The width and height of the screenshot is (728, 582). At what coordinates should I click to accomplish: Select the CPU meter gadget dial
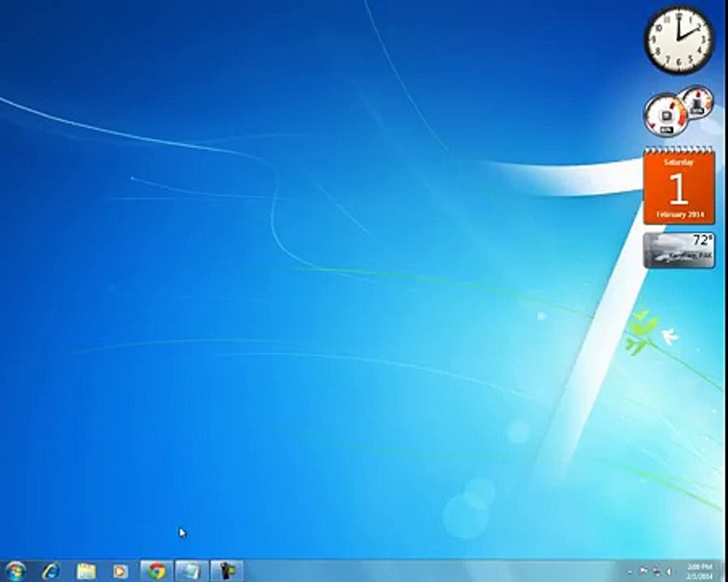click(x=666, y=115)
